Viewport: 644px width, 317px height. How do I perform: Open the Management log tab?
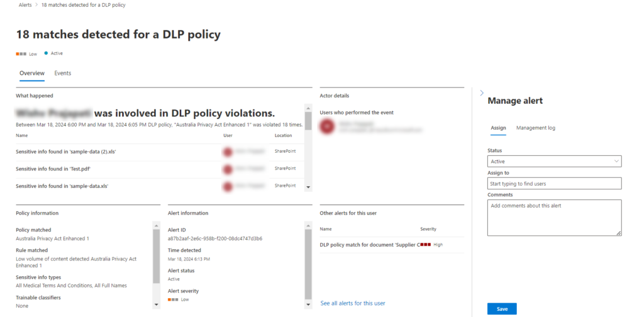click(x=535, y=128)
